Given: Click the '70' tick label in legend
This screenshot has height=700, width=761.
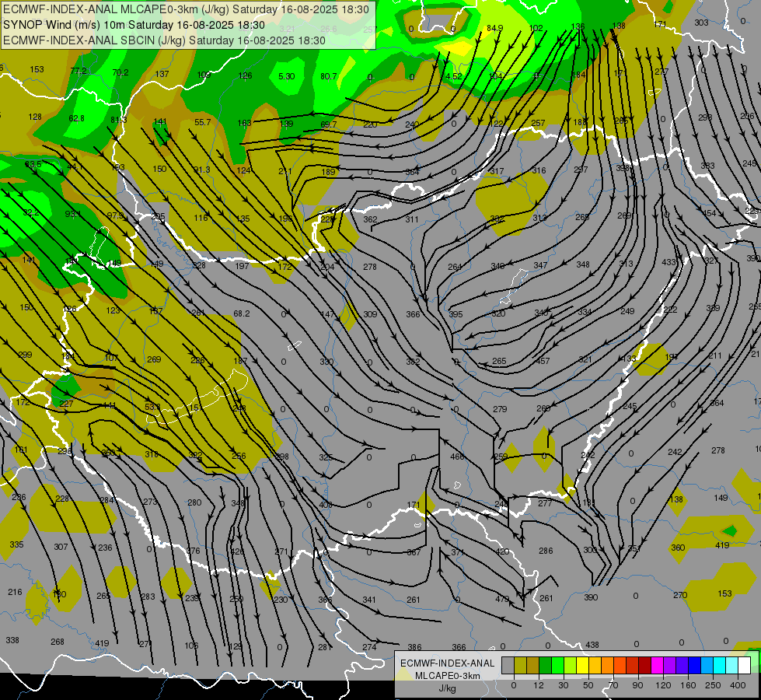Looking at the screenshot, I should 613,685.
